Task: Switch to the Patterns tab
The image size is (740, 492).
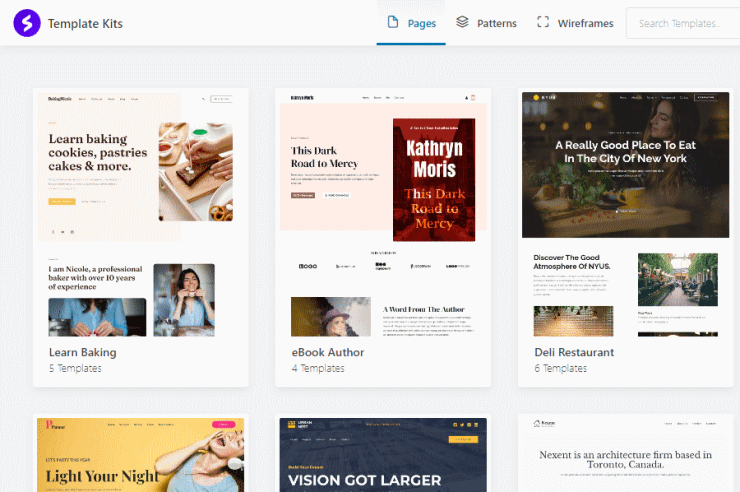Action: [x=486, y=23]
